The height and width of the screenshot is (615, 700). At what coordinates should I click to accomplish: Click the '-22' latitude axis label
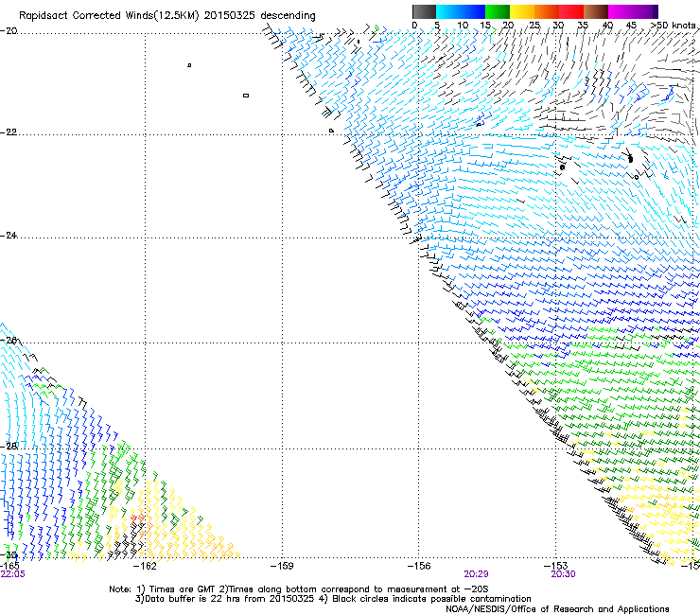[9, 132]
